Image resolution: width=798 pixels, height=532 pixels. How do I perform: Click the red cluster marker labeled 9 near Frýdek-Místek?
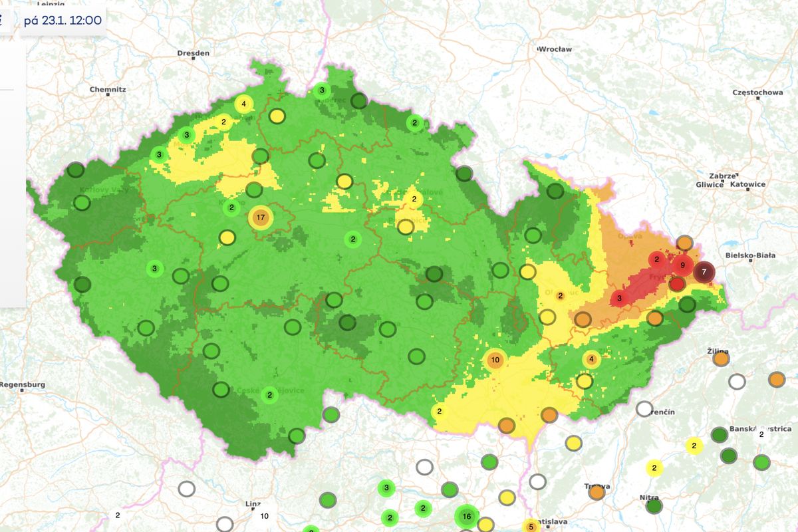[682, 264]
